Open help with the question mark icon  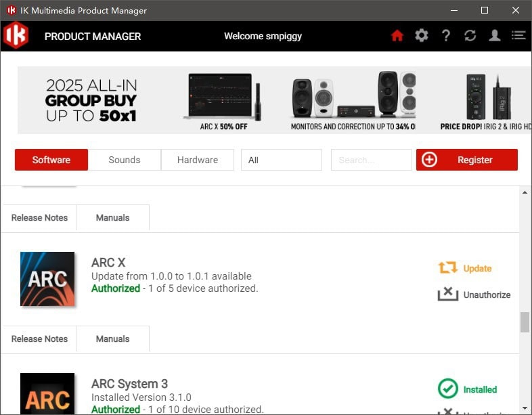click(446, 36)
